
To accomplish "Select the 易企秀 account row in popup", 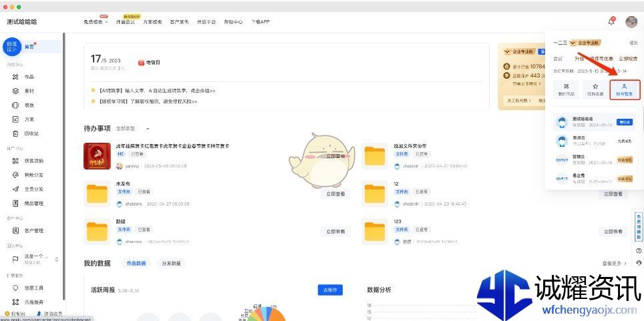I will [595, 178].
